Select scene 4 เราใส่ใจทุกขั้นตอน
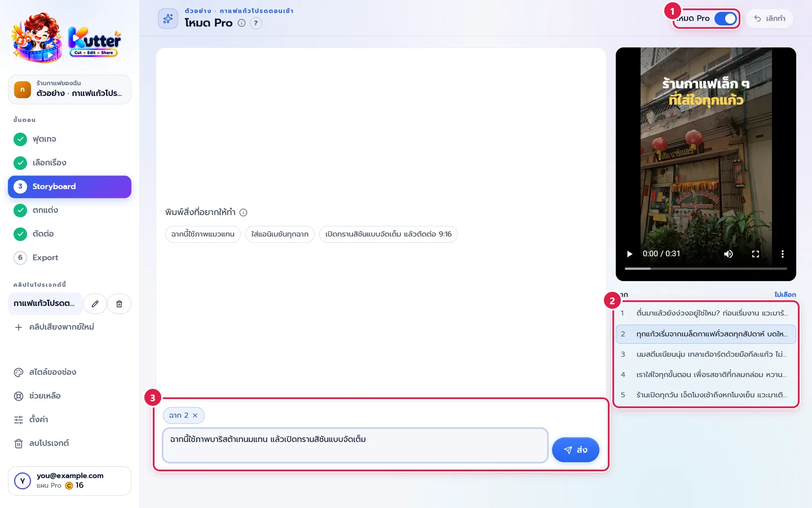The image size is (812, 508). coord(706,375)
